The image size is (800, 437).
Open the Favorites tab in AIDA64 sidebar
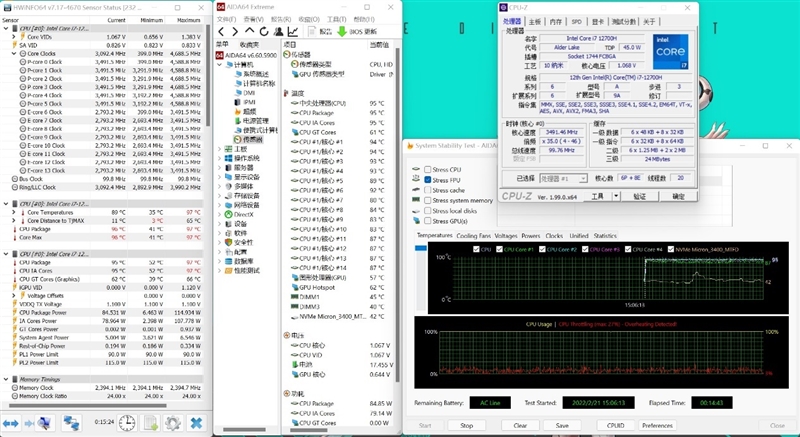[x=249, y=44]
